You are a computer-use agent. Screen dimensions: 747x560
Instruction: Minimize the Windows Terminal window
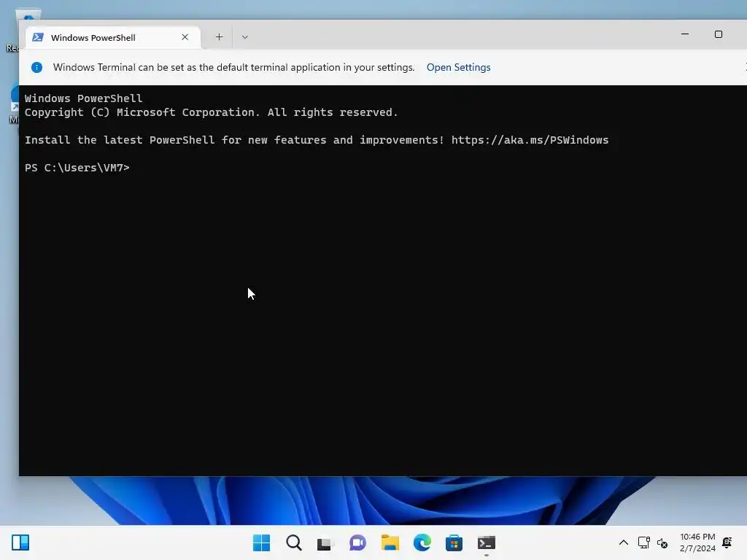point(684,34)
